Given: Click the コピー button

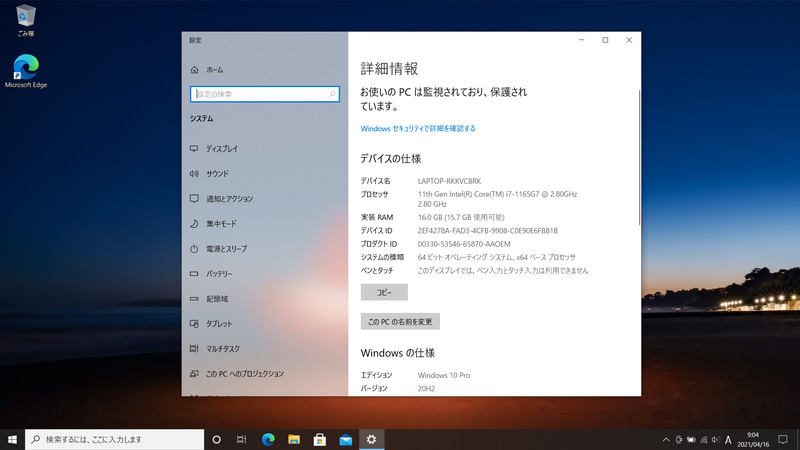Looking at the screenshot, I should pyautogui.click(x=384, y=292).
